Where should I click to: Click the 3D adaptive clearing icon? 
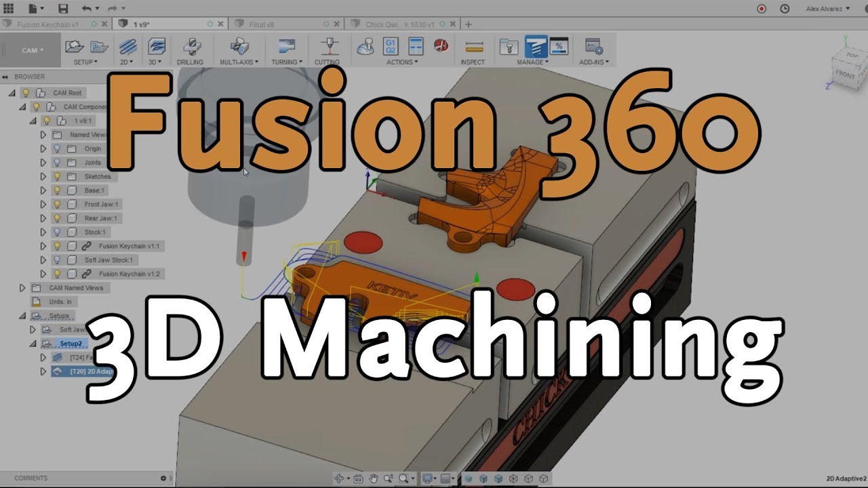[x=157, y=47]
